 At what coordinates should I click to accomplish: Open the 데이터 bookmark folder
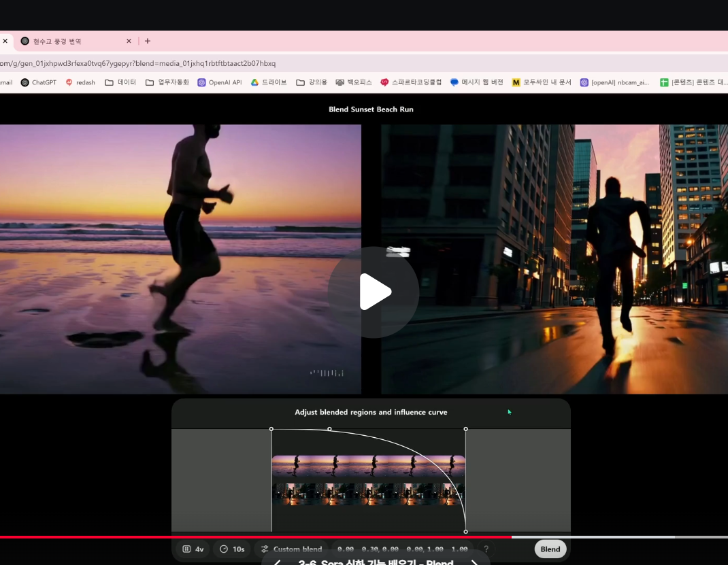pos(120,82)
